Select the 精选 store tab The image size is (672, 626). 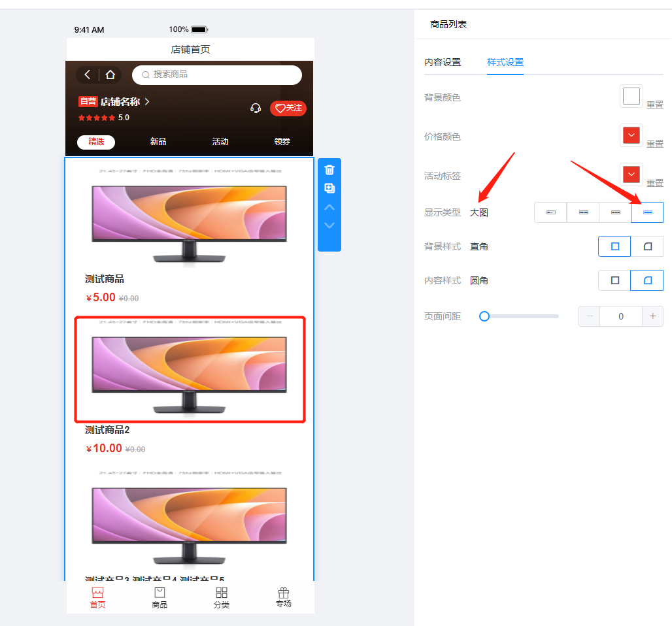(x=96, y=142)
